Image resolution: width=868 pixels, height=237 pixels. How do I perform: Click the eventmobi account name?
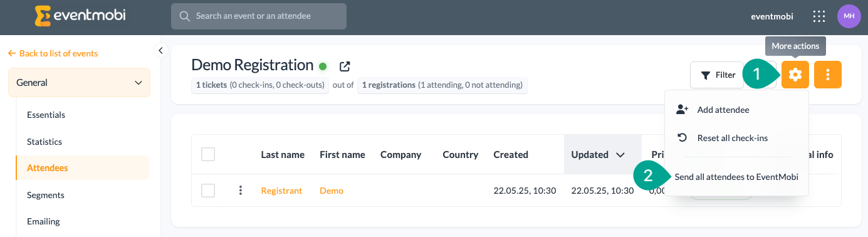(x=772, y=16)
